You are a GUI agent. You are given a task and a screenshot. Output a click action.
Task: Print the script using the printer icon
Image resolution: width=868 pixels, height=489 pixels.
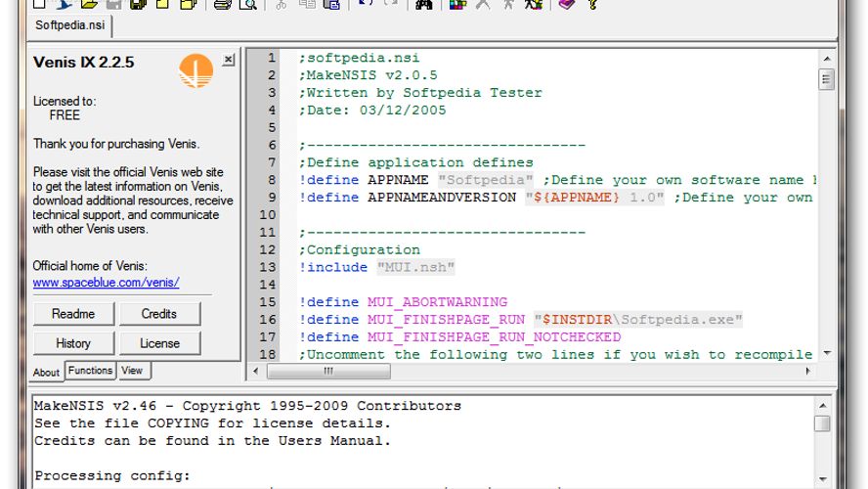pos(223,5)
